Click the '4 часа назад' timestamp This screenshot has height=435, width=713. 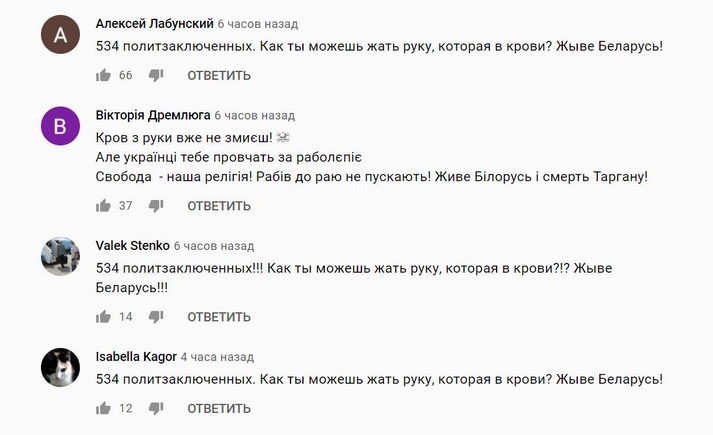(218, 357)
